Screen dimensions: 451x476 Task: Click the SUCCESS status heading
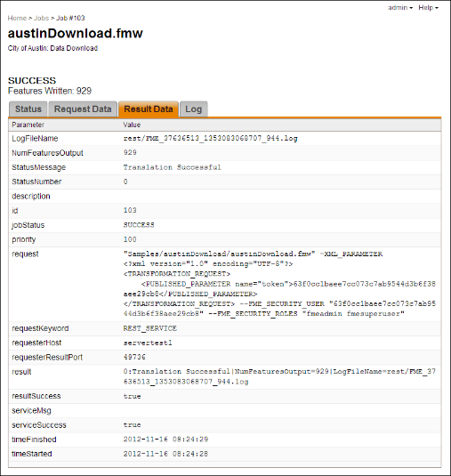click(x=32, y=80)
